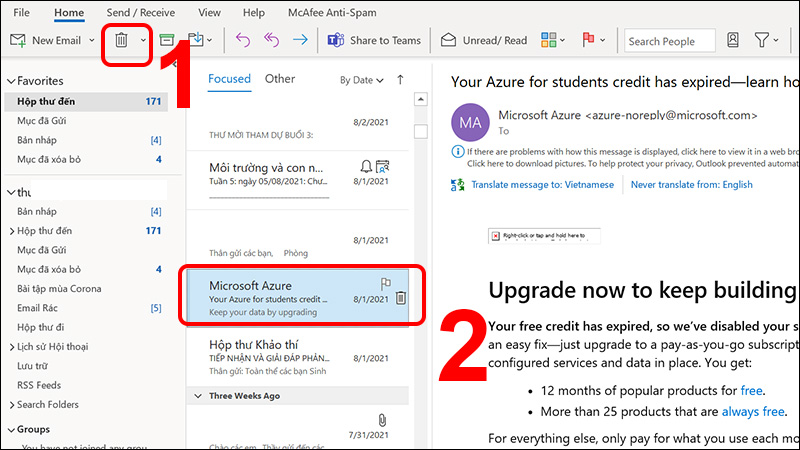Open the Move dropdown arrow
Image resolution: width=800 pixels, height=450 pixels.
click(x=210, y=40)
